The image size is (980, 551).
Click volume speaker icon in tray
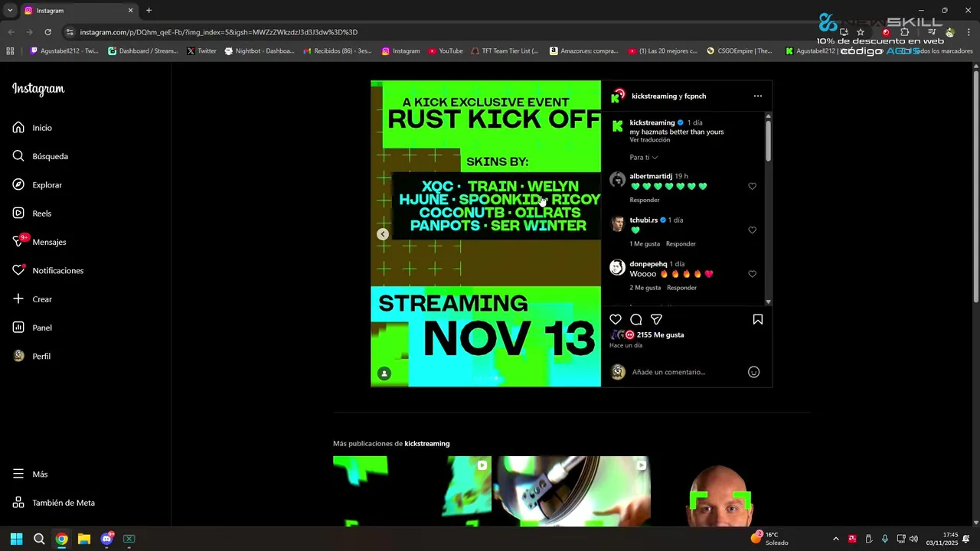click(x=913, y=539)
